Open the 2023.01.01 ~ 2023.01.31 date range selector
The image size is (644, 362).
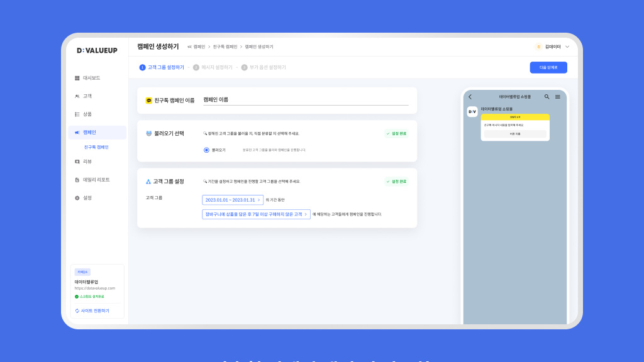[233, 200]
